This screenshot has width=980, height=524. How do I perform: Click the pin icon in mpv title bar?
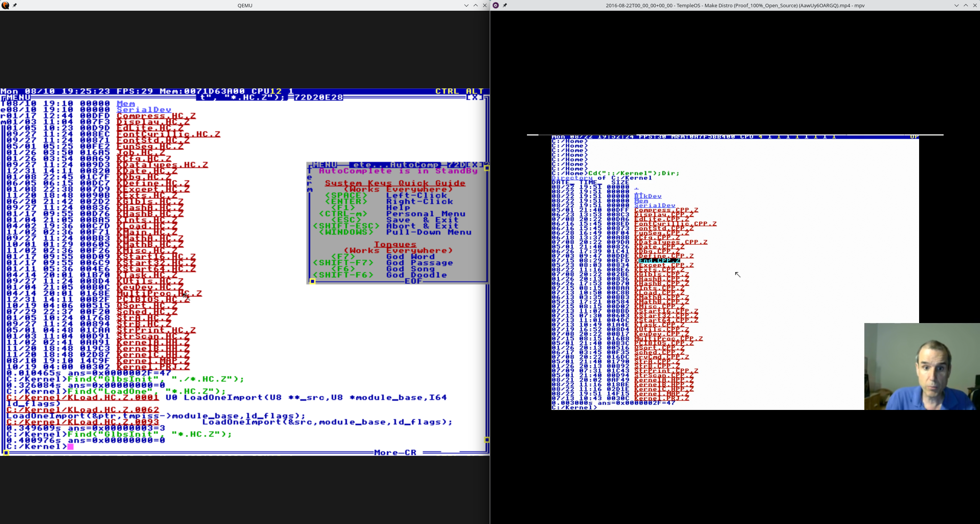pyautogui.click(x=505, y=5)
